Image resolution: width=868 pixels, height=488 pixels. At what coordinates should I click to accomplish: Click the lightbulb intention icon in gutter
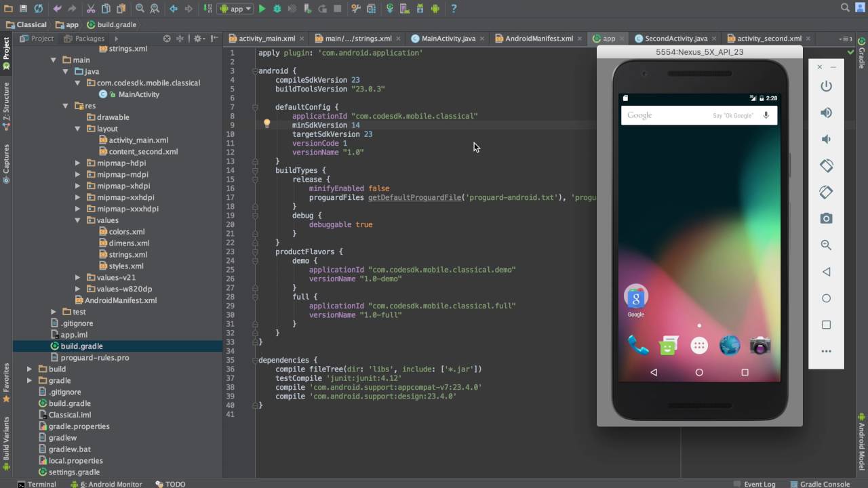267,124
